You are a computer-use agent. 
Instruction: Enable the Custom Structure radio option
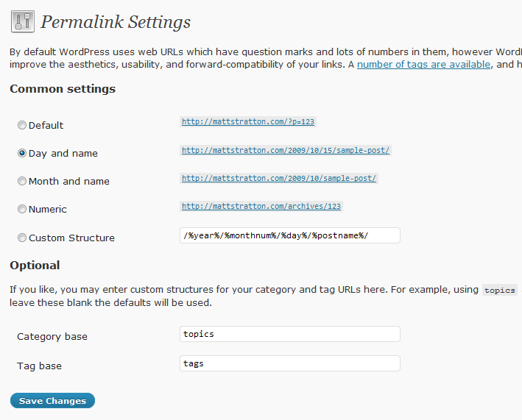point(22,238)
